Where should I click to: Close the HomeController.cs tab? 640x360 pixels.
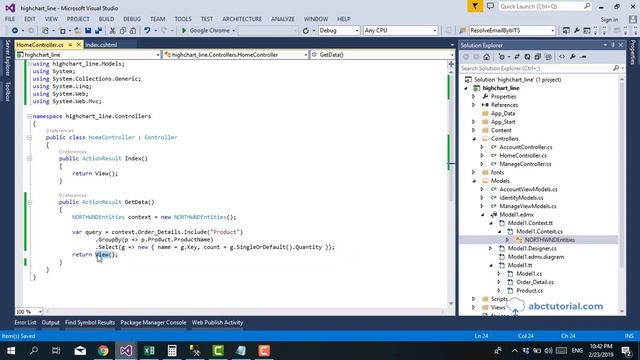coord(79,44)
